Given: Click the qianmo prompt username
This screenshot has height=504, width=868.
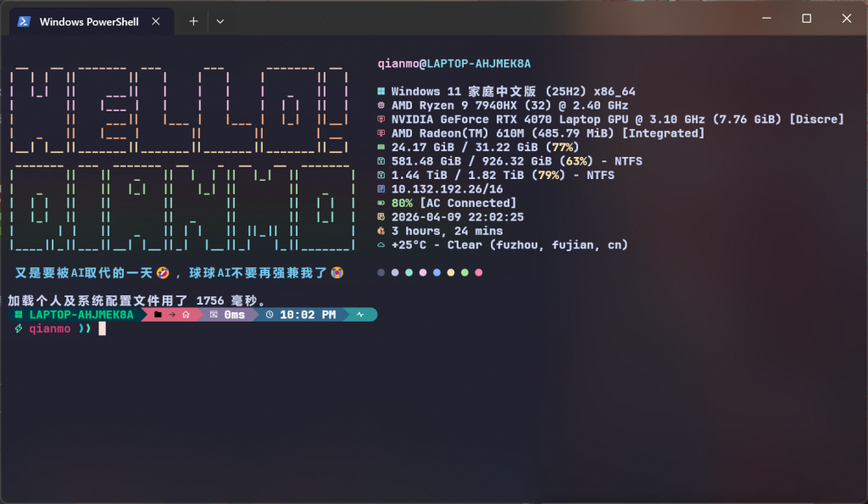Looking at the screenshot, I should pos(50,328).
